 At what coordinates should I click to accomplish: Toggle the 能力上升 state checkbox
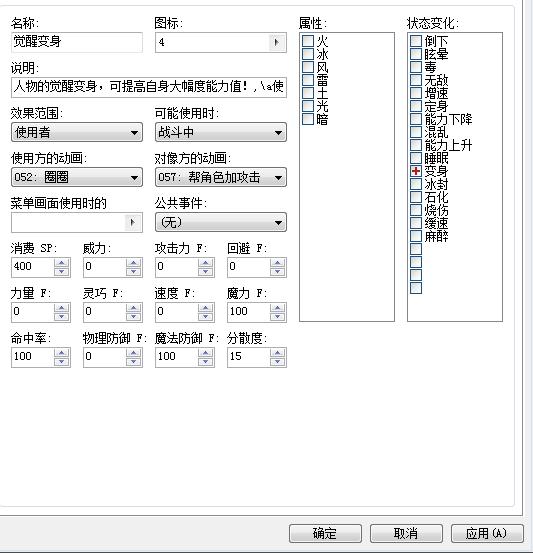(x=416, y=145)
